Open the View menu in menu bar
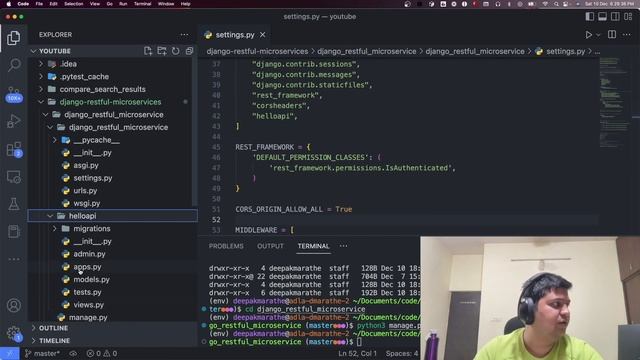 click(95, 4)
